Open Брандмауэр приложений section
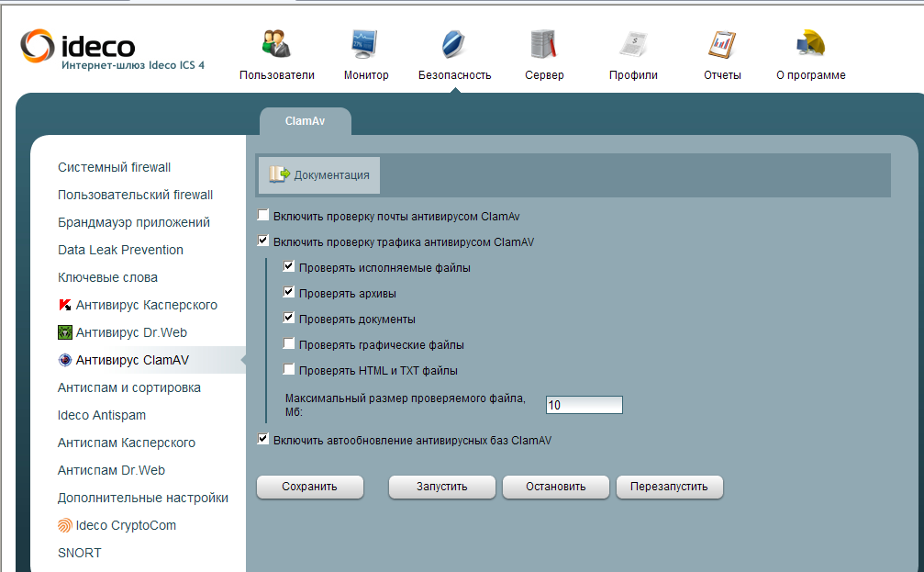Screen dimensions: 924x572 point(134,222)
